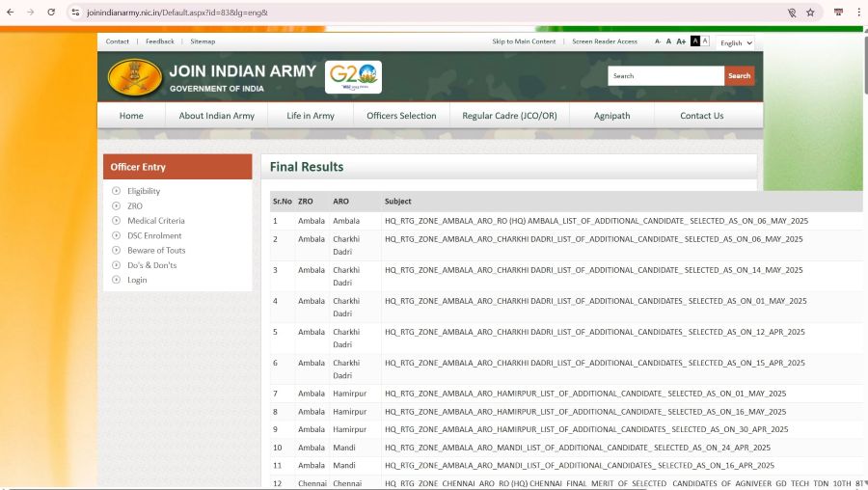Open Officers Selection menu
This screenshot has width=868, height=490.
(x=401, y=116)
